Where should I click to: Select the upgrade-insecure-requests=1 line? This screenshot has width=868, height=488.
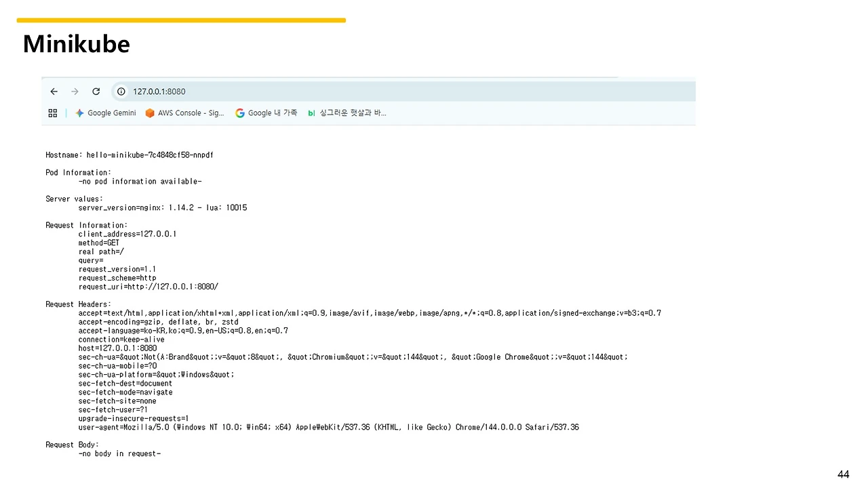click(134, 420)
